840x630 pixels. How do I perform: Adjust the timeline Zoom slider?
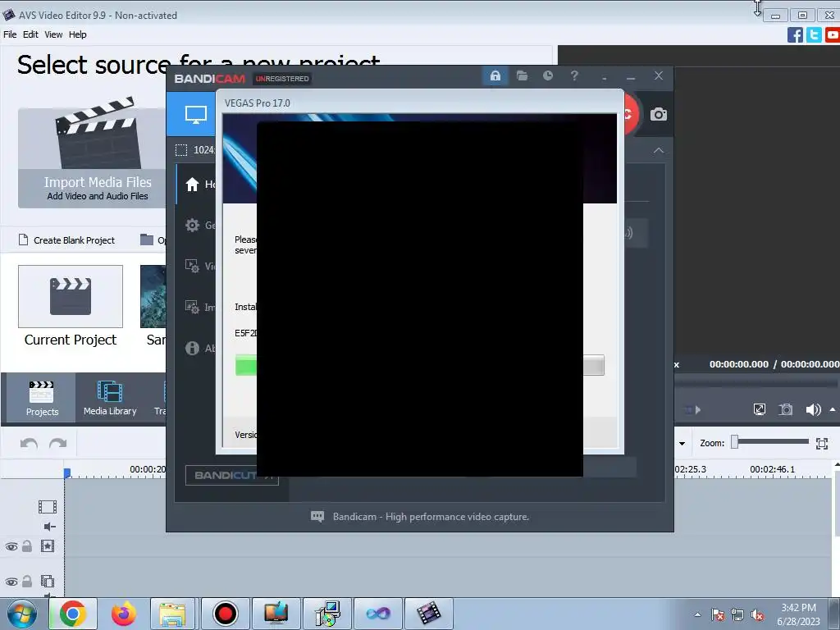[x=771, y=442]
